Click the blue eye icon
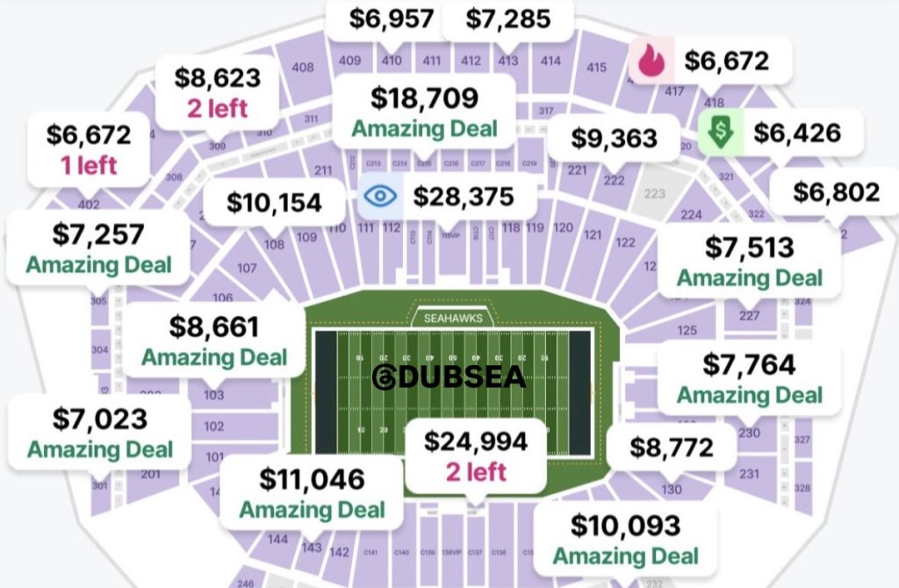Viewport: 899px width, 588px height. click(x=380, y=196)
